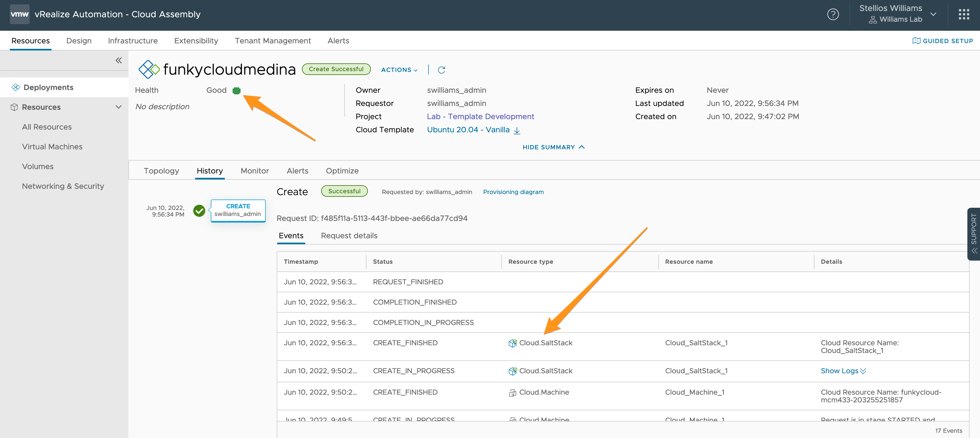
Task: Click the COMPLETION_FINISHED status cell
Action: (x=415, y=302)
